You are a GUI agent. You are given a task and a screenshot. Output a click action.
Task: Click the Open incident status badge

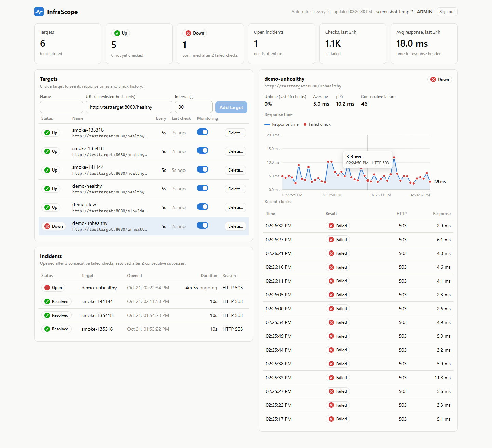pos(53,288)
